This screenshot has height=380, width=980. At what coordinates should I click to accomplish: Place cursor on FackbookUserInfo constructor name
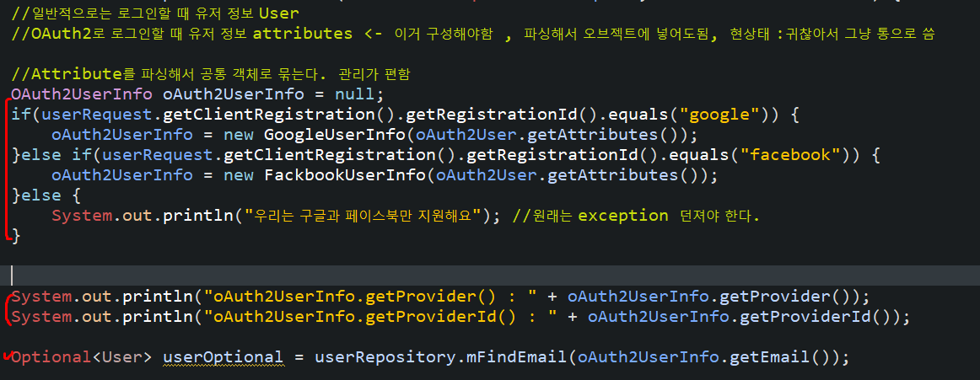coord(346,175)
